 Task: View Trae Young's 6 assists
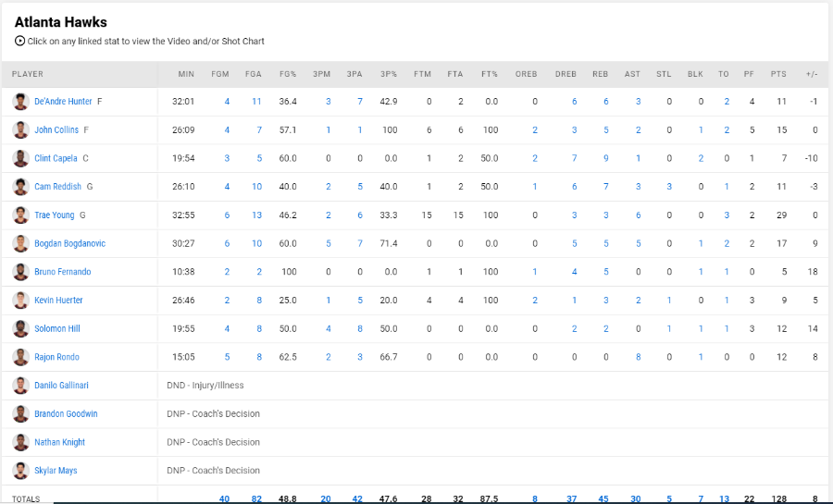tap(638, 215)
